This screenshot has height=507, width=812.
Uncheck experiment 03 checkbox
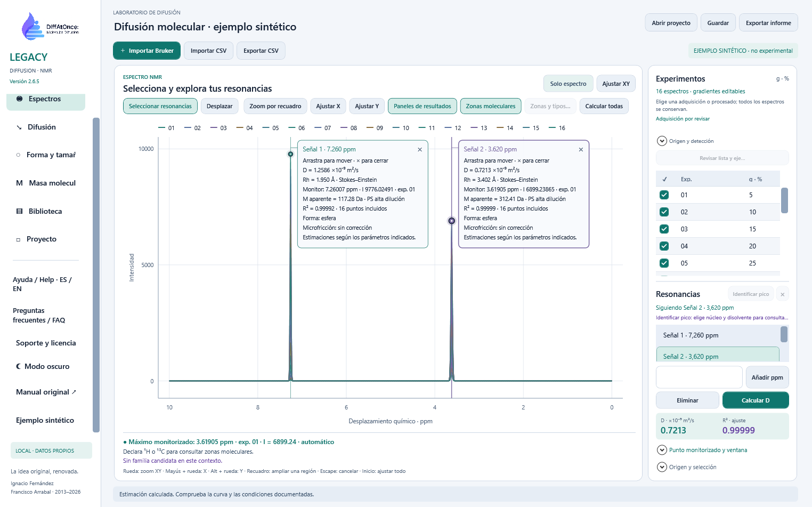[x=664, y=229]
